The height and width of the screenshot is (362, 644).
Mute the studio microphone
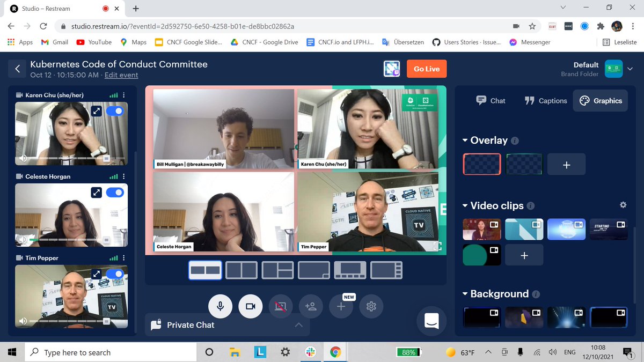click(221, 306)
